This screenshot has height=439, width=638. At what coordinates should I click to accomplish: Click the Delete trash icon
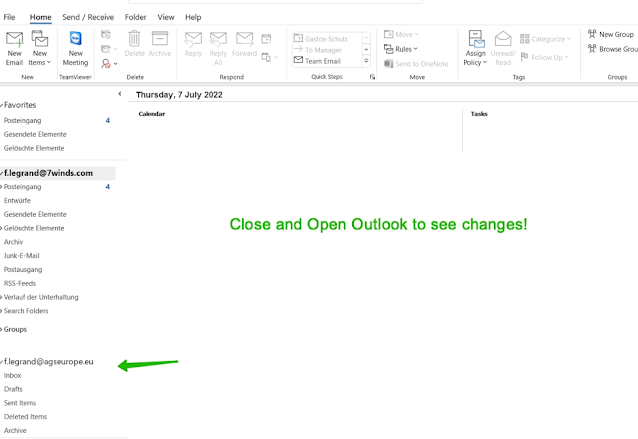point(134,44)
